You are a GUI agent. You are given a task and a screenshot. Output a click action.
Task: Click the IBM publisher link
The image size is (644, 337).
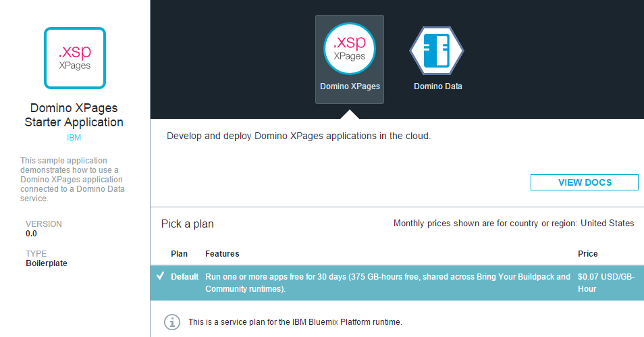click(74, 138)
